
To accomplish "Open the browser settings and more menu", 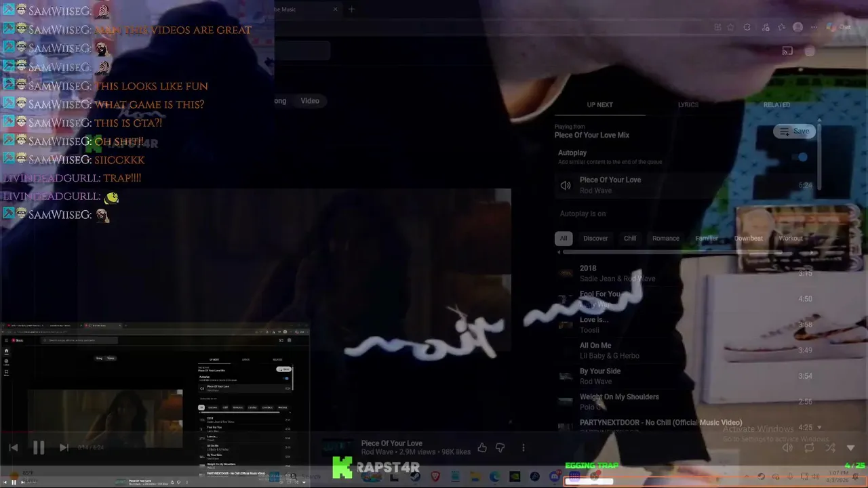I will [814, 27].
